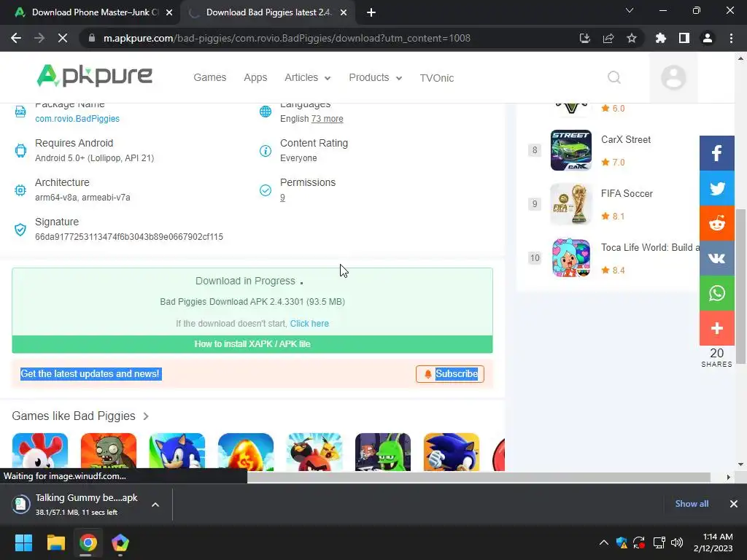The height and width of the screenshot is (560, 747).
Task: Open Games navigation item
Action: (209, 77)
